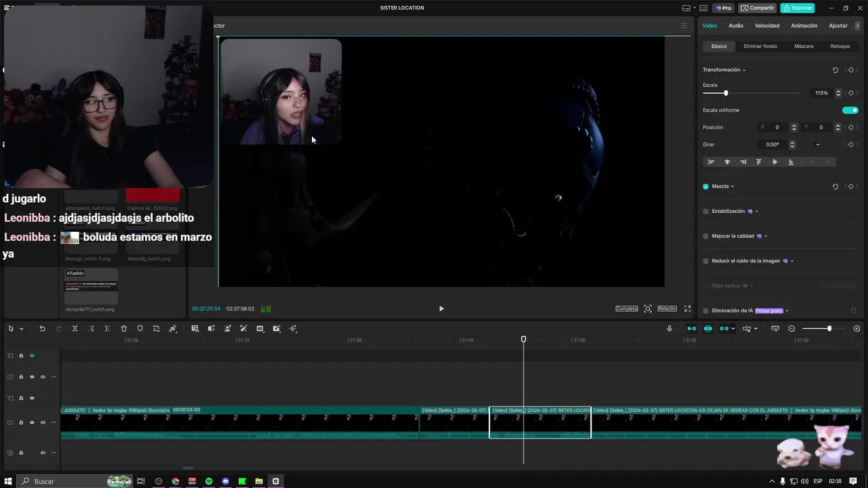Click the Relación aspect ratio button
Viewport: 868px width, 488px height.
click(667, 308)
